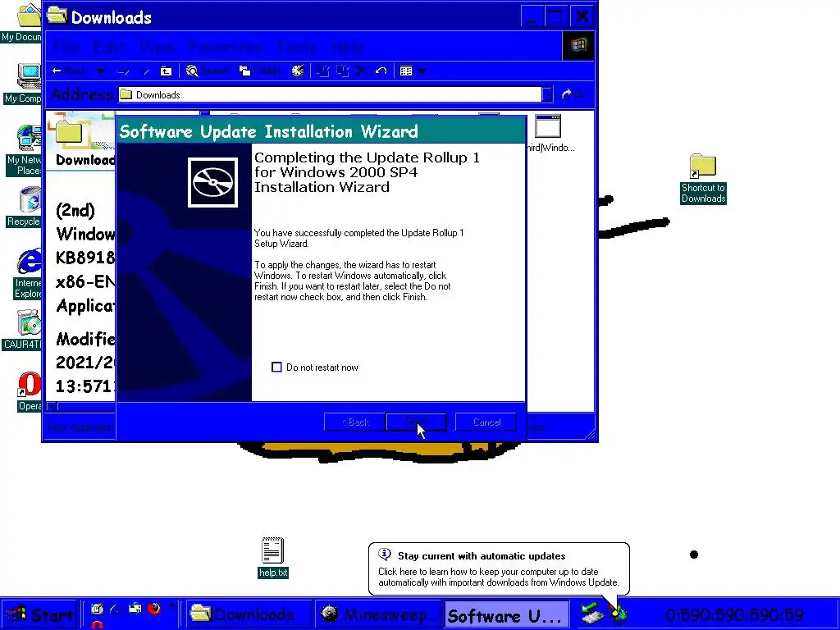The image size is (840, 630).
Task: Open the File menu in Downloads window
Action: [67, 47]
